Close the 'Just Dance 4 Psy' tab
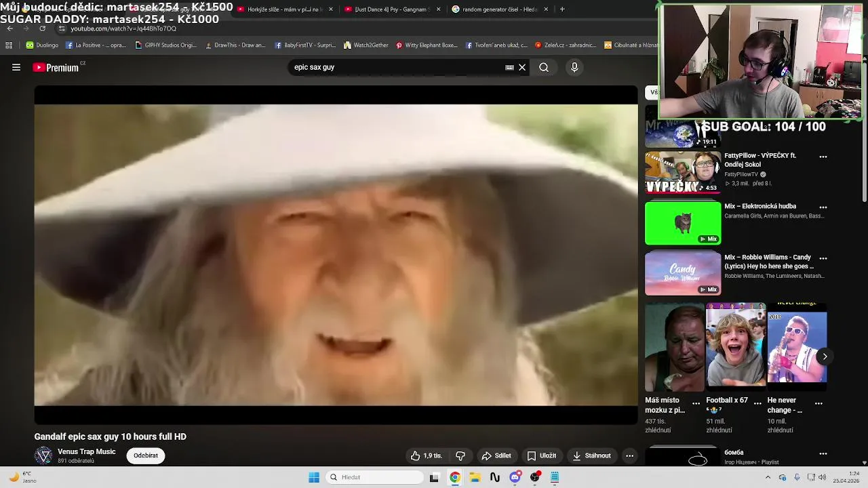Viewport: 868px width, 488px height. 438,9
